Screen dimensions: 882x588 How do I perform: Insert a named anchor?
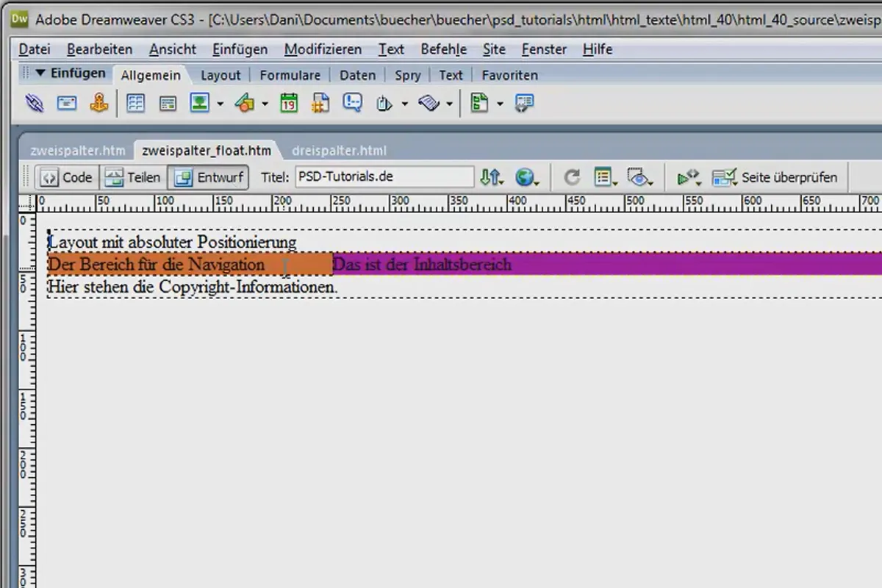tap(99, 104)
